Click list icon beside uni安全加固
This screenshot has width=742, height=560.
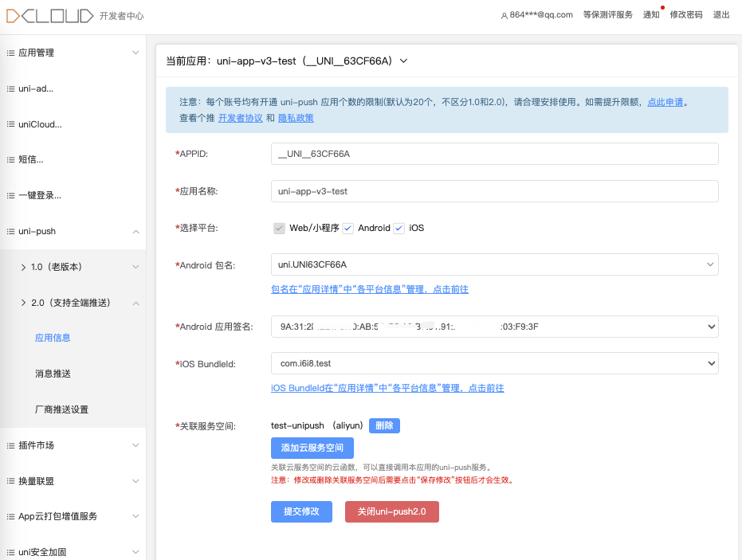coord(10,552)
